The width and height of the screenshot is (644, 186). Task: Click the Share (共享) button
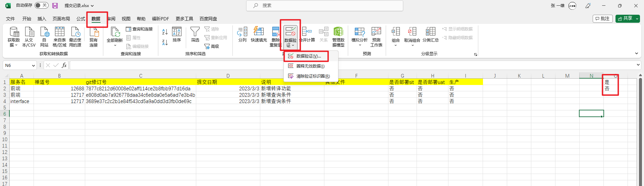pos(627,18)
